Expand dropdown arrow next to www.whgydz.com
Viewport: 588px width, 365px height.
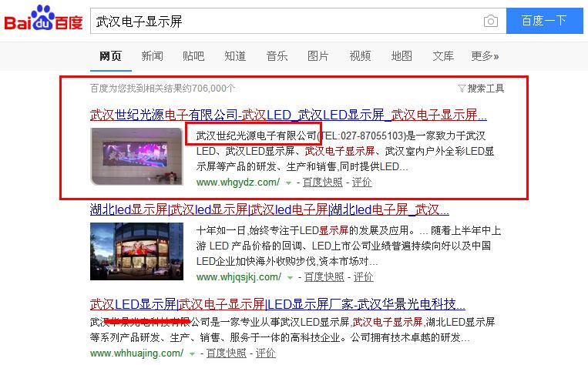click(288, 183)
